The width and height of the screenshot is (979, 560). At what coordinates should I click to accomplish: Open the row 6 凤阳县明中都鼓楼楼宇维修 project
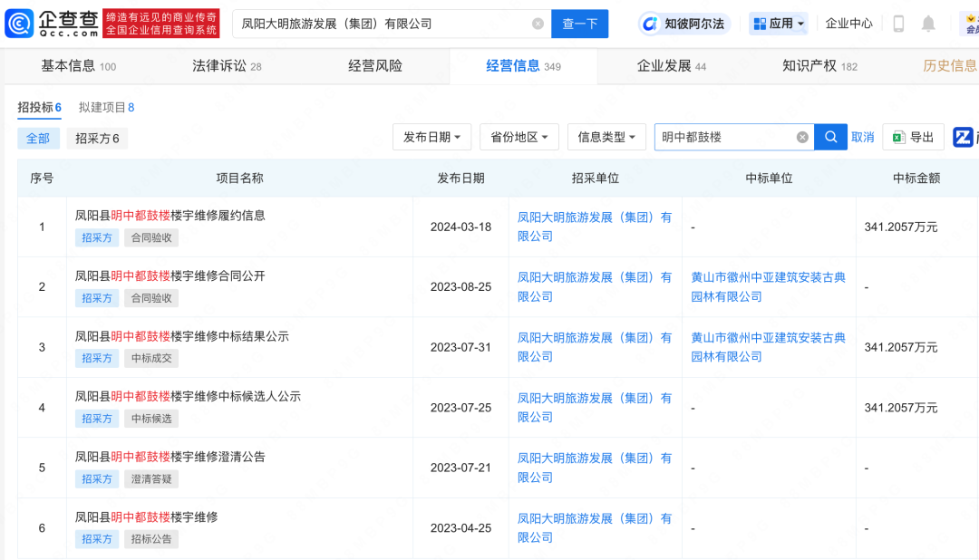(146, 517)
